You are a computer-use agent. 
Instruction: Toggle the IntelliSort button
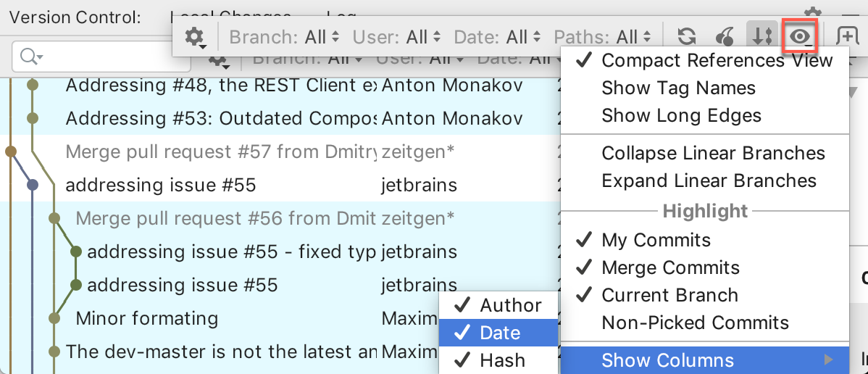pos(763,36)
